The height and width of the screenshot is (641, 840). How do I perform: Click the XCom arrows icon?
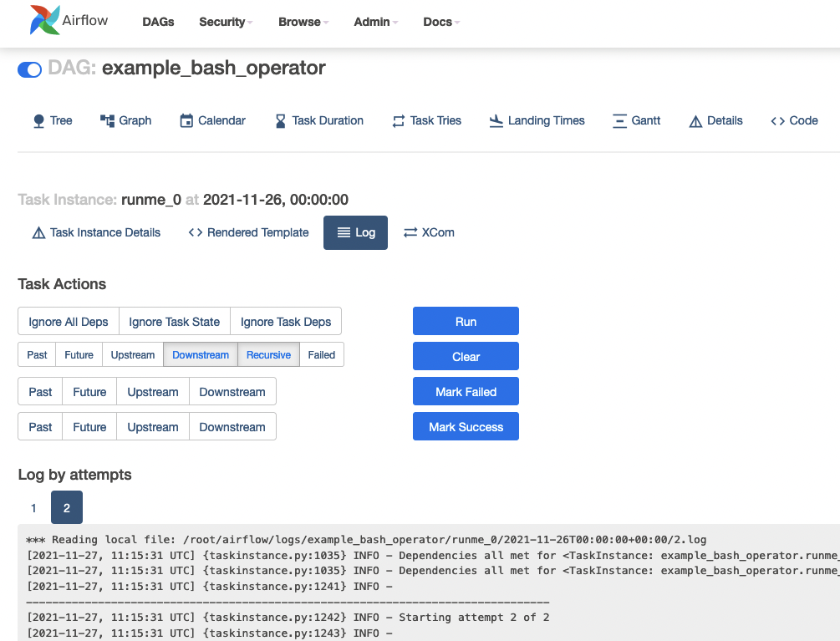point(410,232)
